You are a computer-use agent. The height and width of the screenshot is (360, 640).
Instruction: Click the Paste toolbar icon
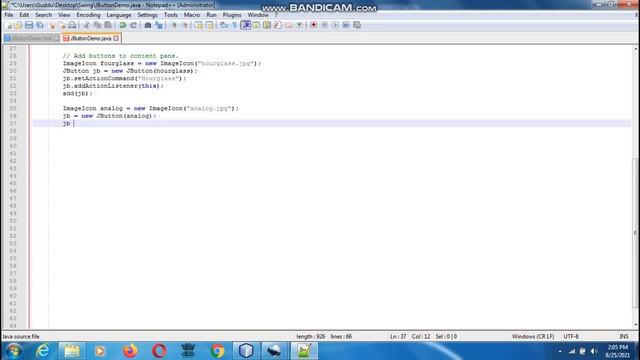[108, 25]
